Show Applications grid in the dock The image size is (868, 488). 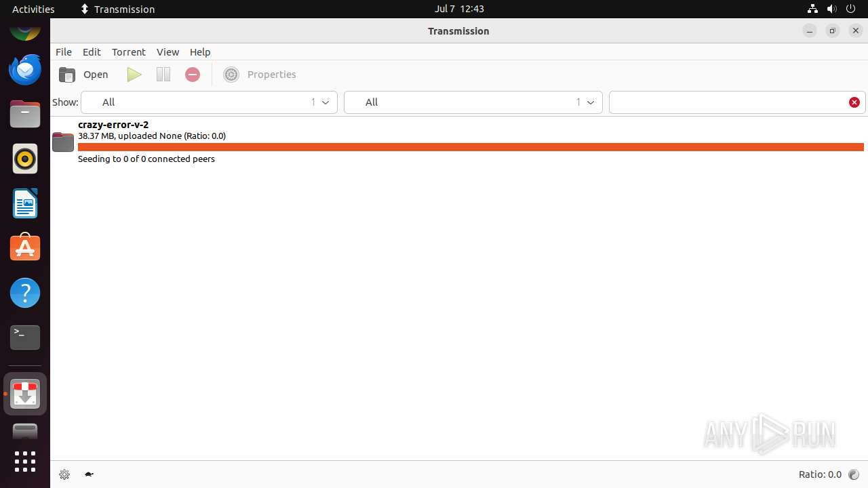[25, 462]
